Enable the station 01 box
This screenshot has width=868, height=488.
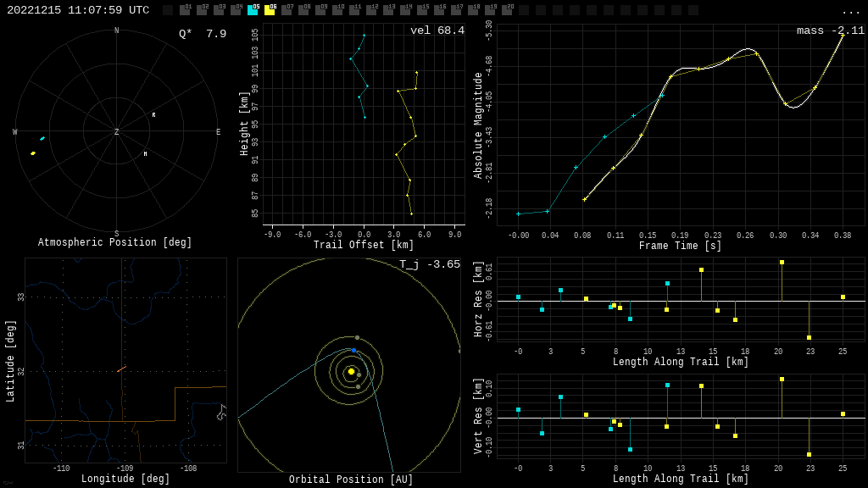(x=185, y=10)
